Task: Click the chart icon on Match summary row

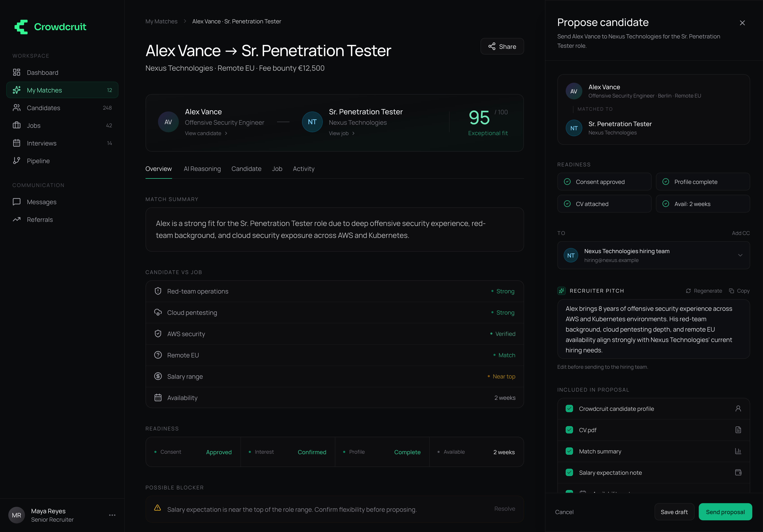Action: pyautogui.click(x=738, y=451)
